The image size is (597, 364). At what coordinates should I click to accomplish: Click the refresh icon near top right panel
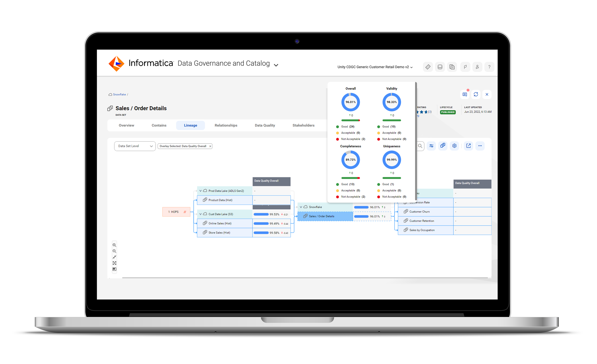coord(476,94)
